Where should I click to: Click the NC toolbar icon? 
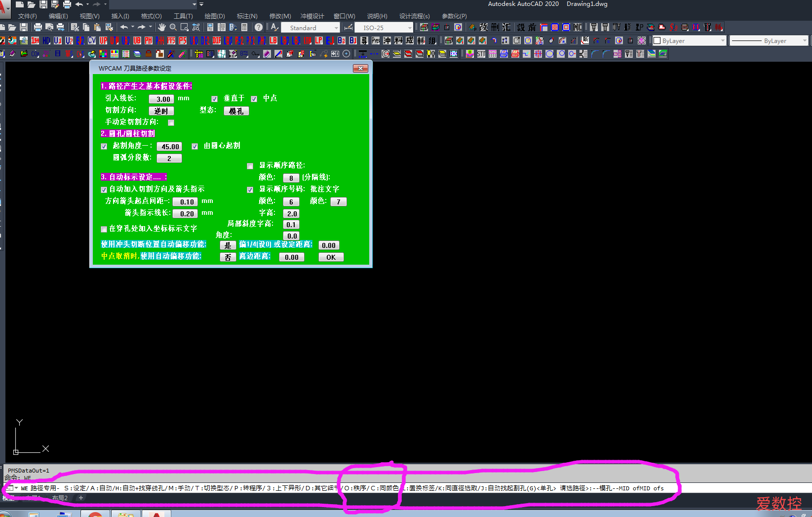(578, 27)
